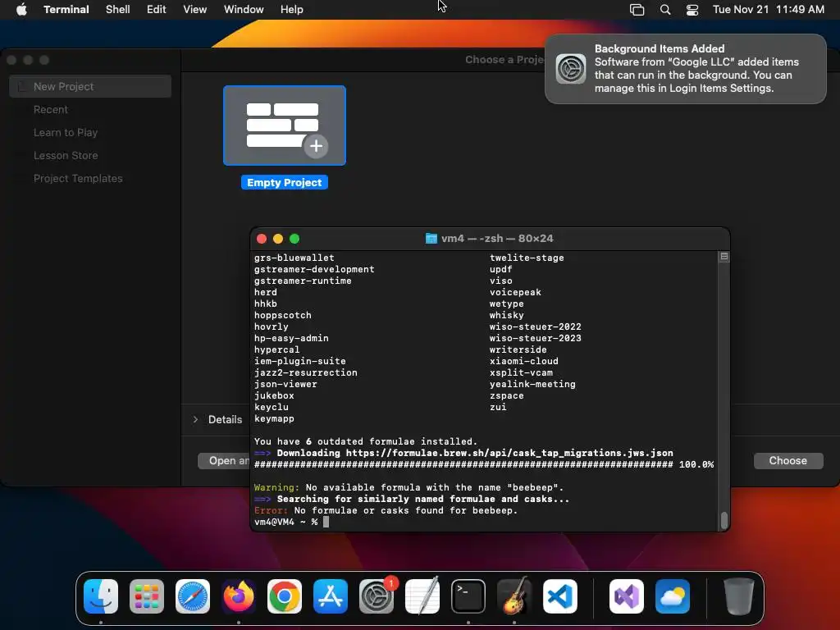
Task: Select New Project in the GarageBand sidebar
Action: pos(90,86)
